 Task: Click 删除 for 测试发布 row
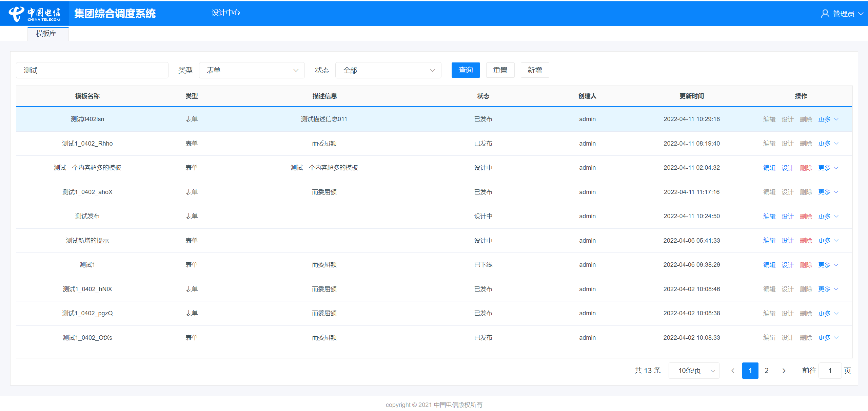pos(806,216)
